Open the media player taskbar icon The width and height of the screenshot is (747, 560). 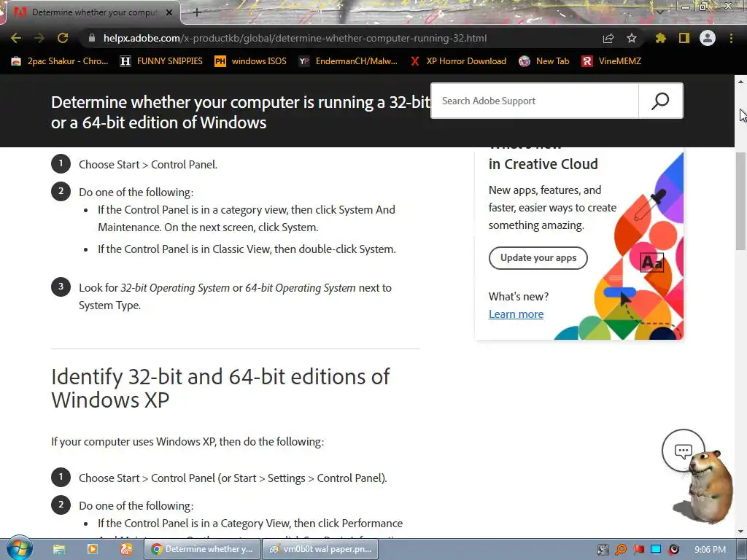click(92, 549)
